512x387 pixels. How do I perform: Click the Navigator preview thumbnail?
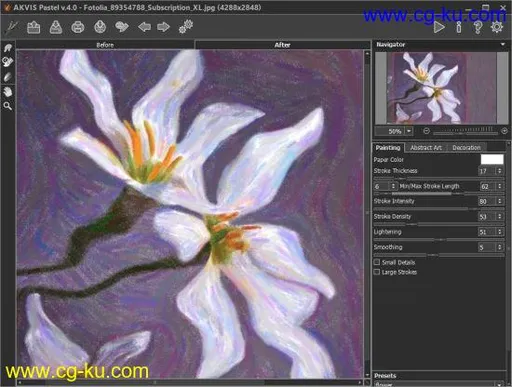[x=442, y=87]
